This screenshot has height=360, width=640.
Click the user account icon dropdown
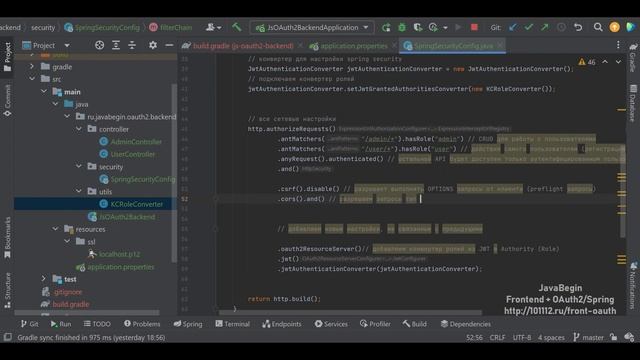(x=213, y=27)
